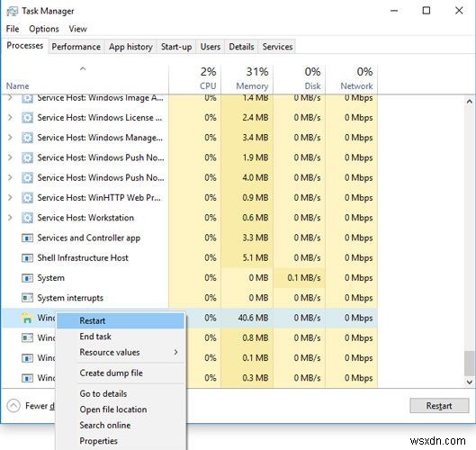The width and height of the screenshot is (476, 450).
Task: Expand Service Host: Workstation row
Action: [10, 218]
